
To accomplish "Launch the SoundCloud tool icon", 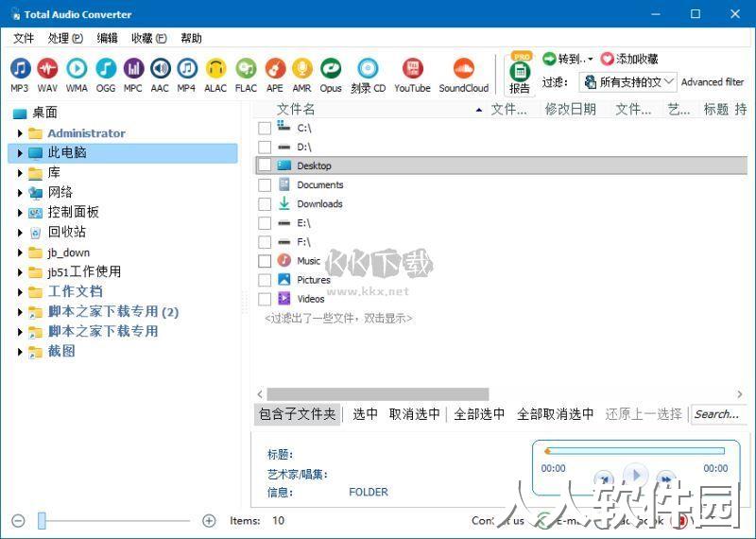I will click(x=463, y=75).
